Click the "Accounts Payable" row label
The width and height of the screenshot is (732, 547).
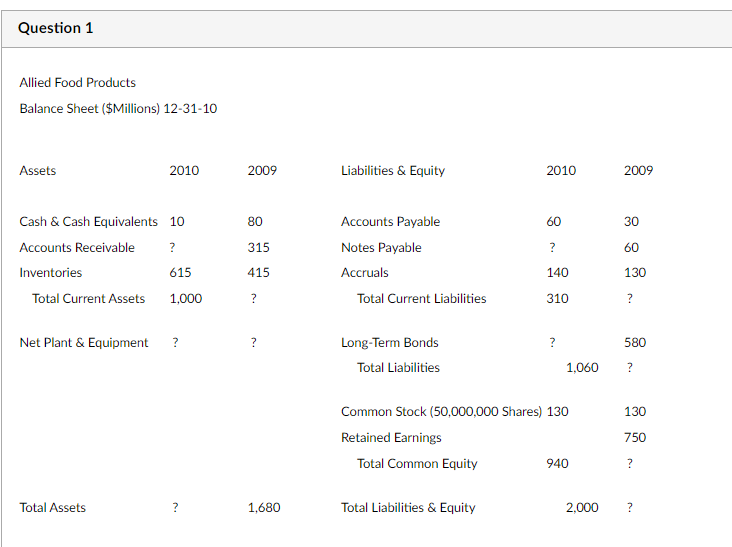[x=390, y=222]
